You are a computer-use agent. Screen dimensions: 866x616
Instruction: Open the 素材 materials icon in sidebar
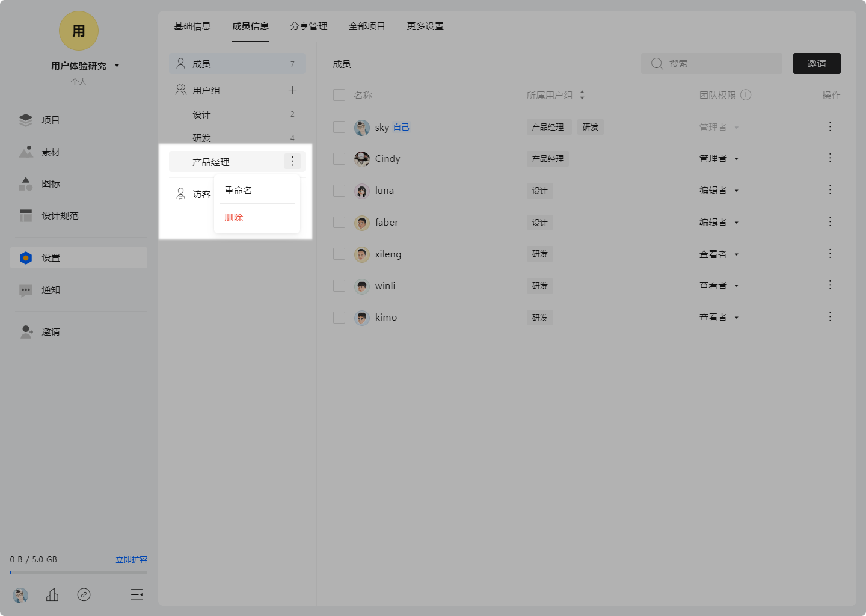pyautogui.click(x=26, y=152)
